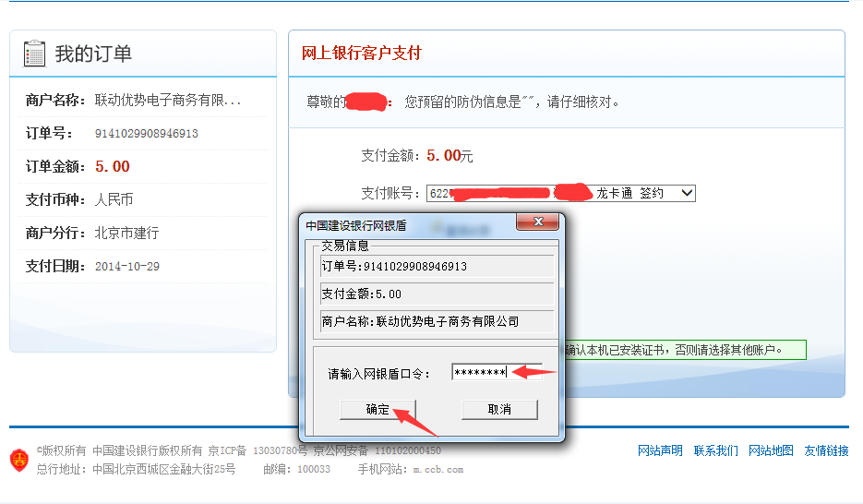Screen dimensions: 863x504
Task: Click the 支付日期 value 2014-10-29
Action: click(127, 267)
